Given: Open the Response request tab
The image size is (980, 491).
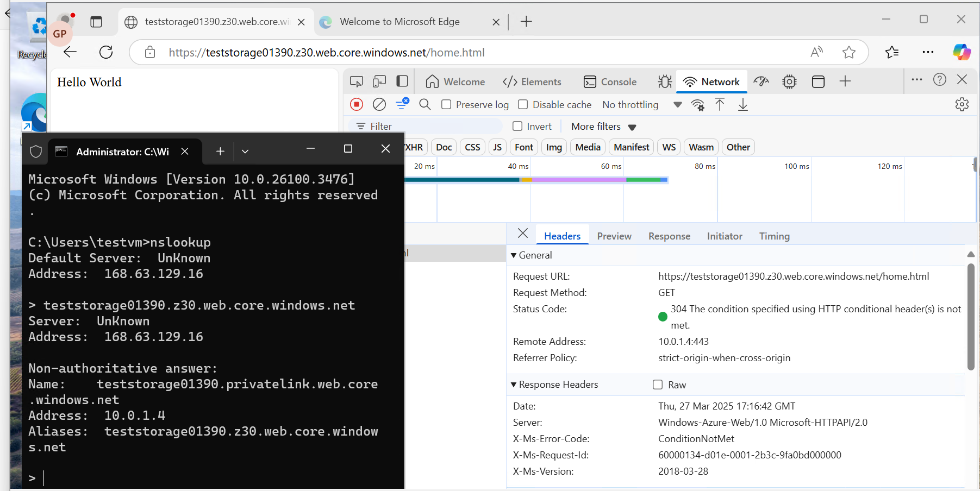Looking at the screenshot, I should pos(669,236).
